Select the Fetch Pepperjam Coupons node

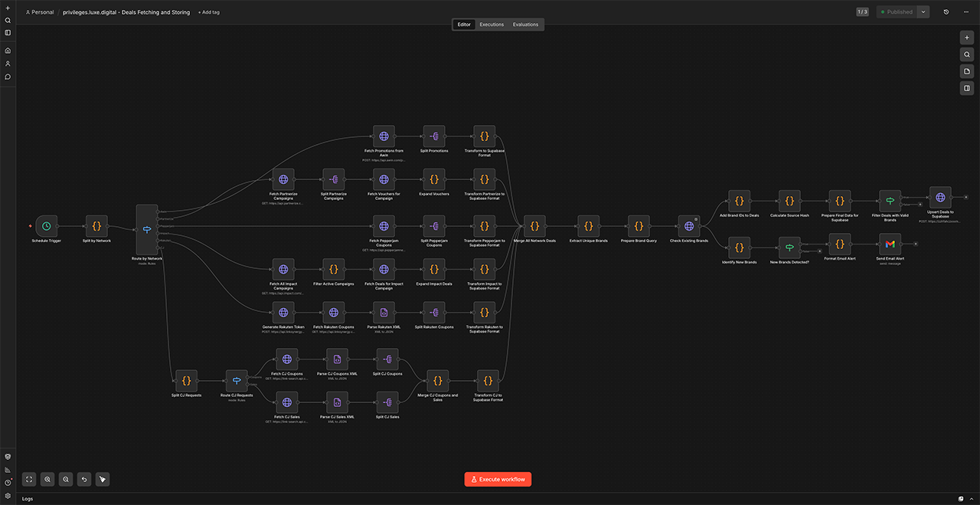(384, 226)
